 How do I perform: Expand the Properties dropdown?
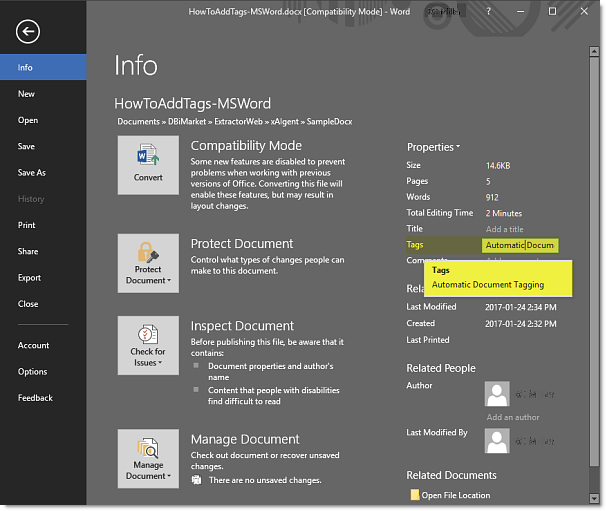[x=433, y=147]
